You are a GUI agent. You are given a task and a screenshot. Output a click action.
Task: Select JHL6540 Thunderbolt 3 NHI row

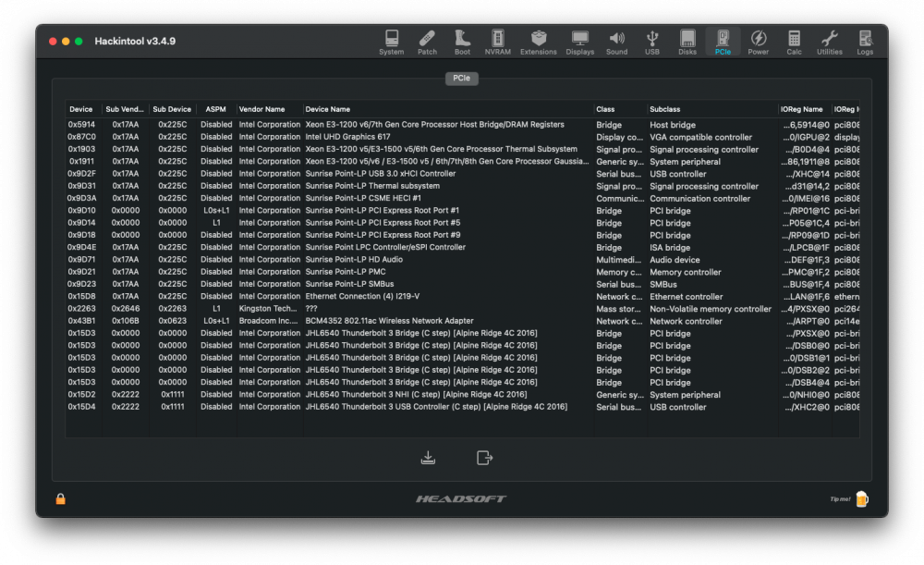(x=463, y=395)
